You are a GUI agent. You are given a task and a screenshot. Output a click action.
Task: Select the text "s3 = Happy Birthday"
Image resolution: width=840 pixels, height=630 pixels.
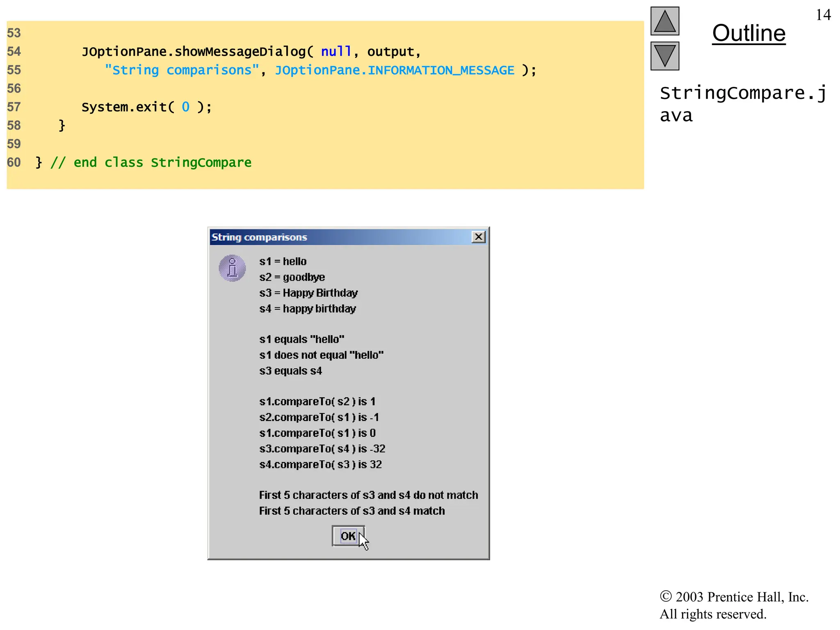pos(308,293)
